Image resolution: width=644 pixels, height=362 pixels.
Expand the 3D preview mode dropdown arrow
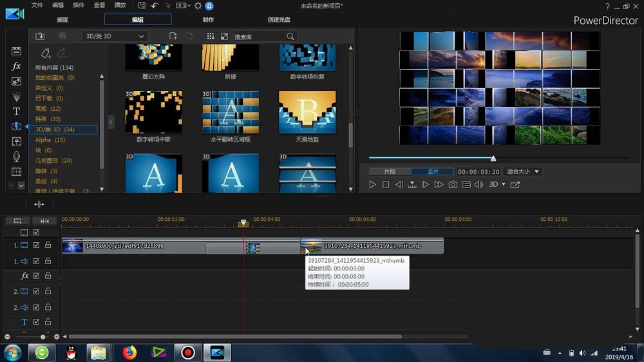(503, 185)
